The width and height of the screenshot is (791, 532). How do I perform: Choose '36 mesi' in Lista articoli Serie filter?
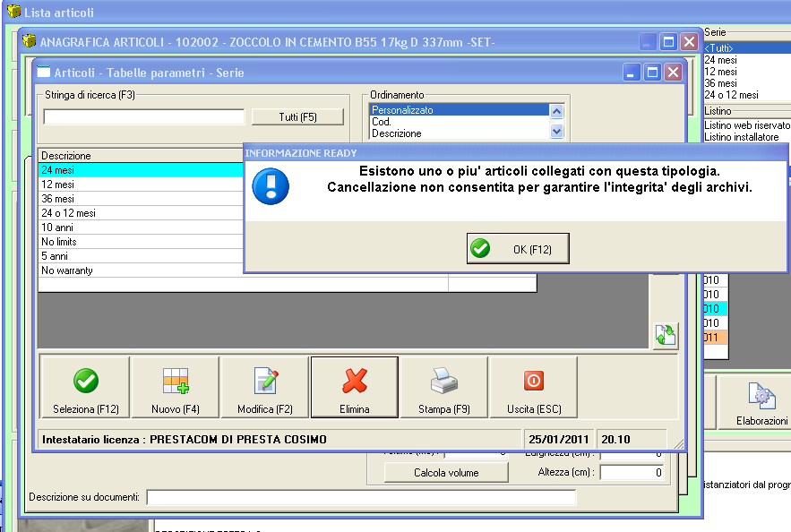point(747,82)
